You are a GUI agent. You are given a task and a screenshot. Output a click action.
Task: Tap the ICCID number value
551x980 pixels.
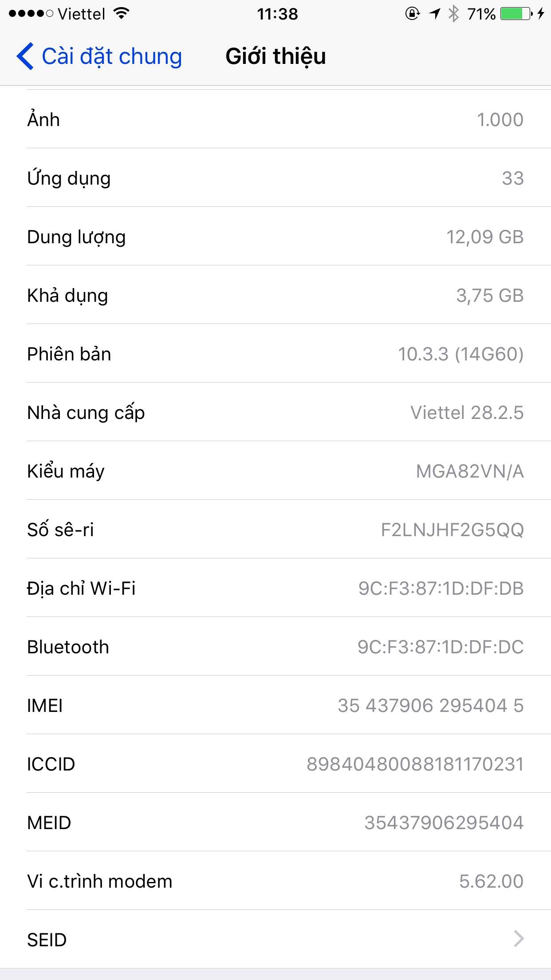(415, 764)
